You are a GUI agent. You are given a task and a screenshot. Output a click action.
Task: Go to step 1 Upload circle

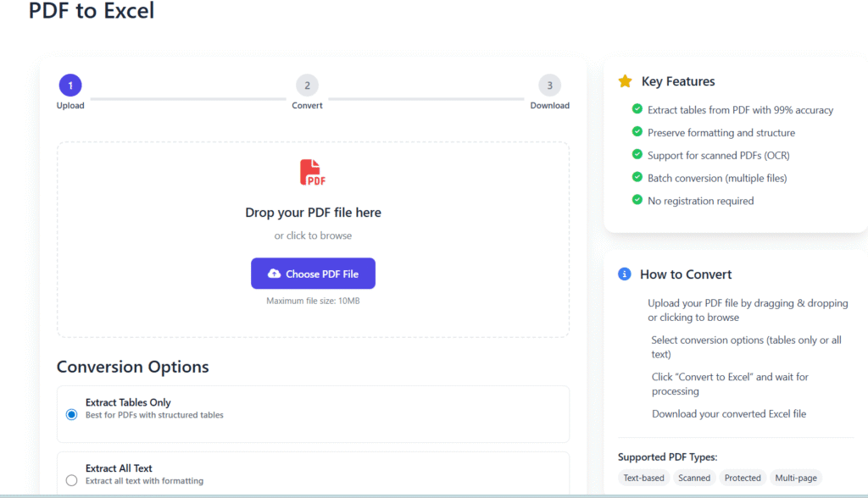click(x=70, y=85)
